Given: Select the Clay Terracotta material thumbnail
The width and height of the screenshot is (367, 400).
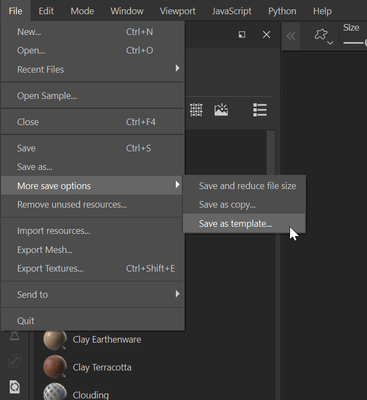Looking at the screenshot, I should (x=55, y=367).
